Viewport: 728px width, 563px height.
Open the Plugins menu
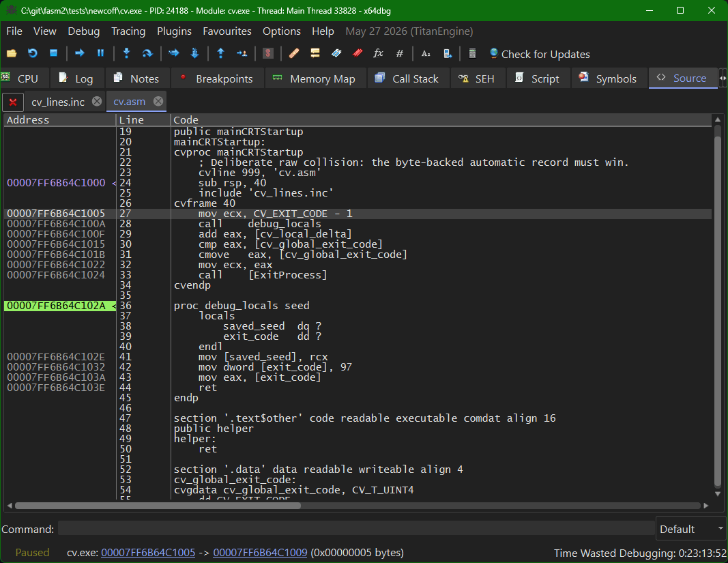point(174,31)
